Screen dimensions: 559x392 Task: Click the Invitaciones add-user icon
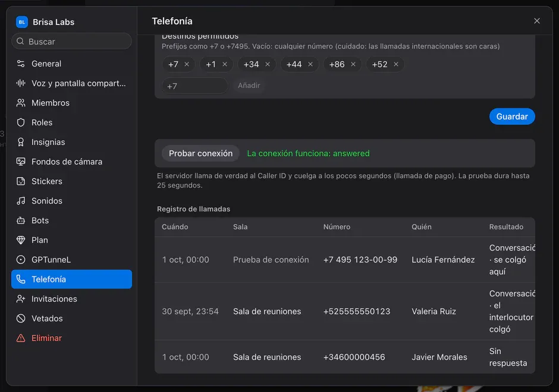click(21, 299)
